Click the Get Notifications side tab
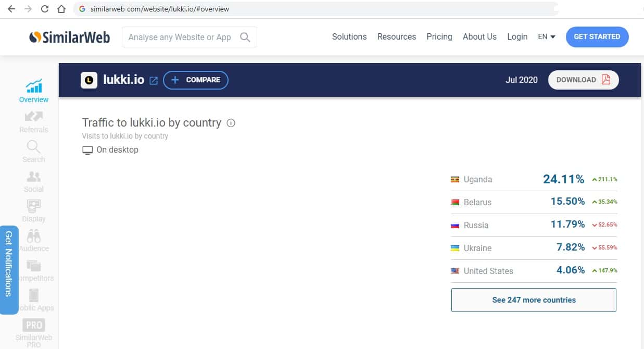The image size is (644, 349). tap(9, 270)
